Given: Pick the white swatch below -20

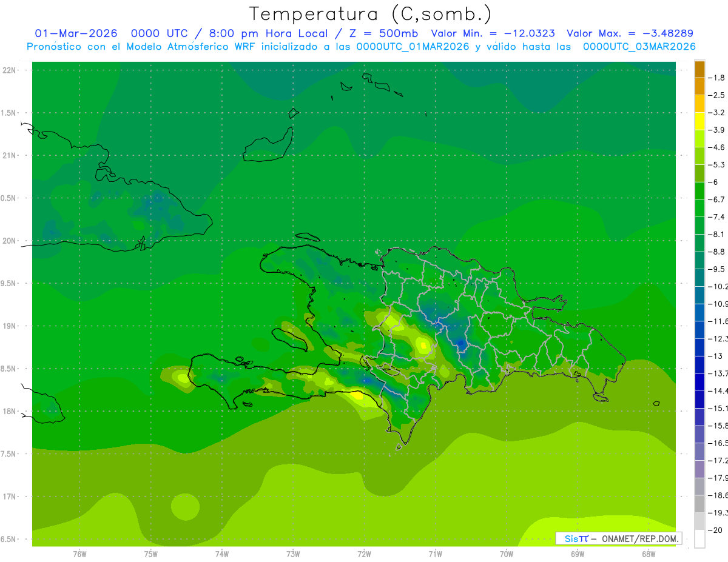Looking at the screenshot, I should 699,539.
